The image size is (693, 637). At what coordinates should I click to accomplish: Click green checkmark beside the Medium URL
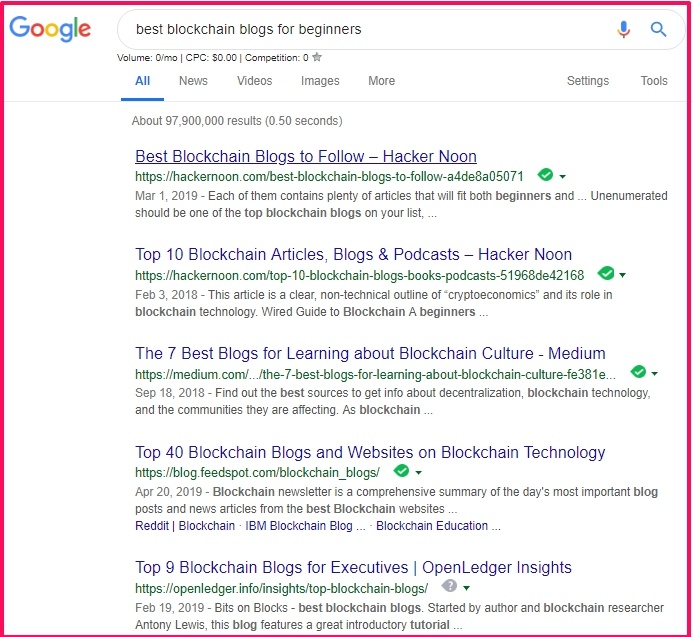(x=638, y=372)
